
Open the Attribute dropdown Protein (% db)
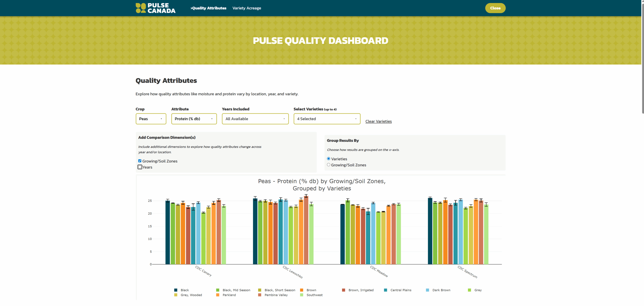pyautogui.click(x=194, y=119)
